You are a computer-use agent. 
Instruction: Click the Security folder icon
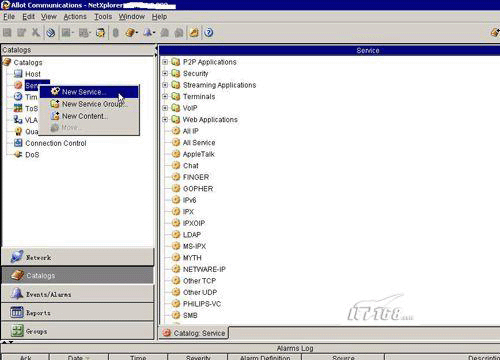(176, 73)
